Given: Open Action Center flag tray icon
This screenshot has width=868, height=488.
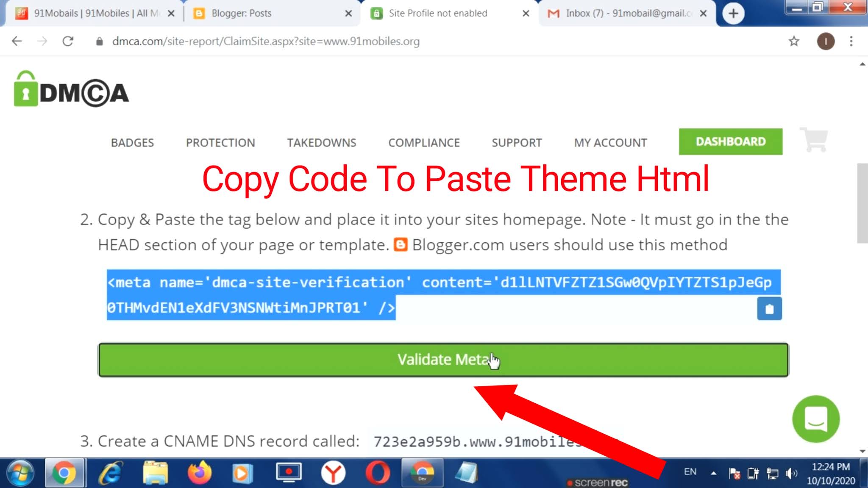Looking at the screenshot, I should [x=734, y=473].
